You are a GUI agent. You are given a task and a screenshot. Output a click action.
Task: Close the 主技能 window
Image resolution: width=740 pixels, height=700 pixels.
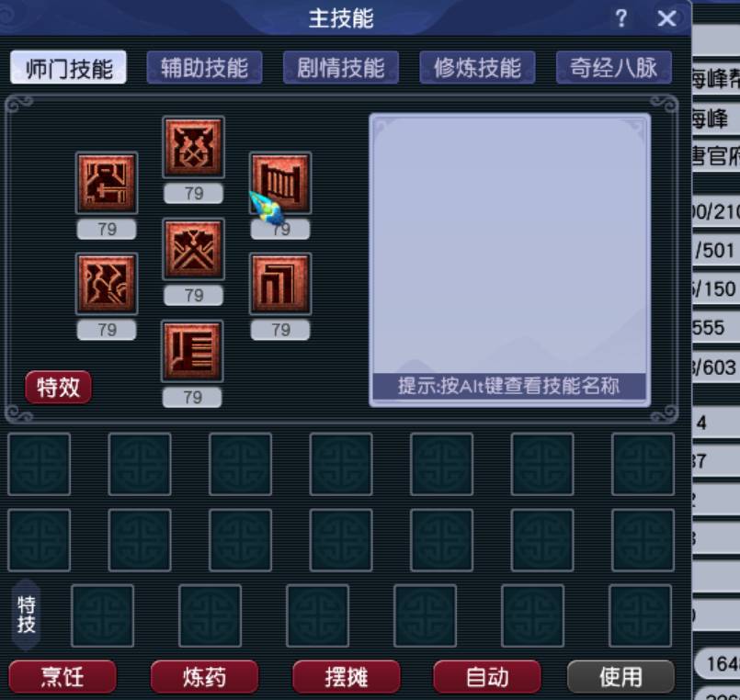pos(666,19)
